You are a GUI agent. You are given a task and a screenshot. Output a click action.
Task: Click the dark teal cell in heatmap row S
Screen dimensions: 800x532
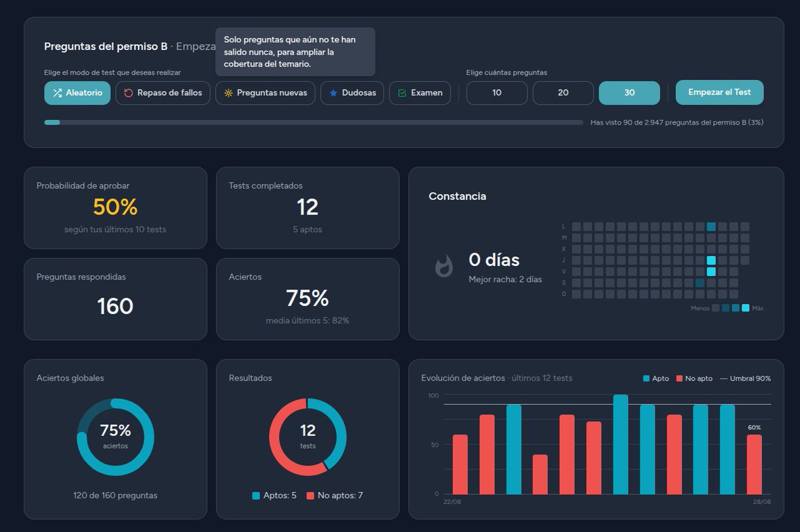700,283
